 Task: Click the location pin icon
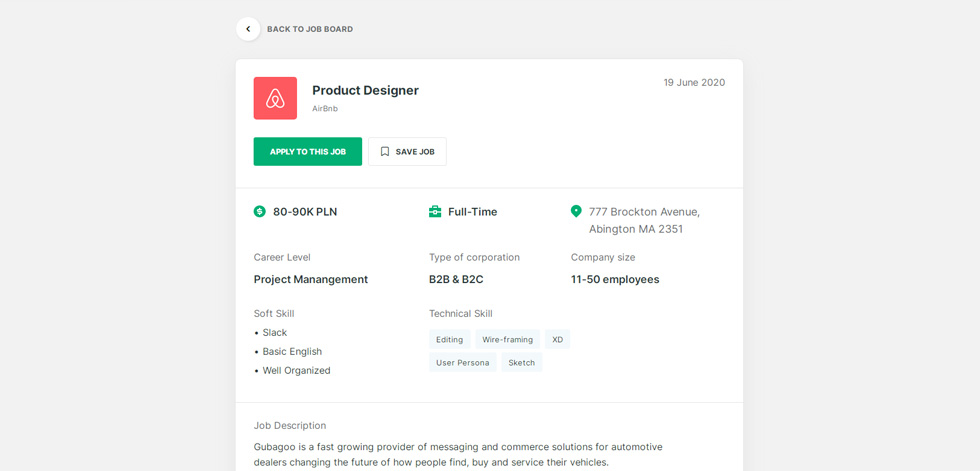coord(576,212)
